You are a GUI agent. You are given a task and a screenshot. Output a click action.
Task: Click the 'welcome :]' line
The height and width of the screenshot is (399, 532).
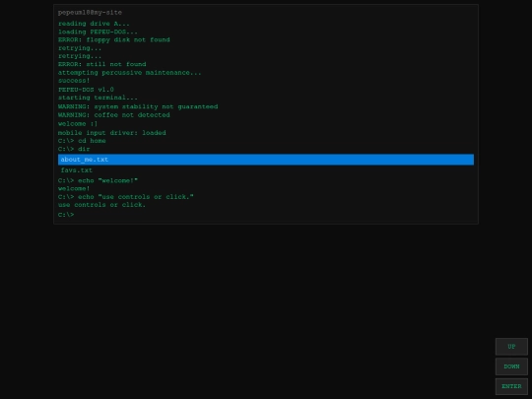pyautogui.click(x=78, y=124)
